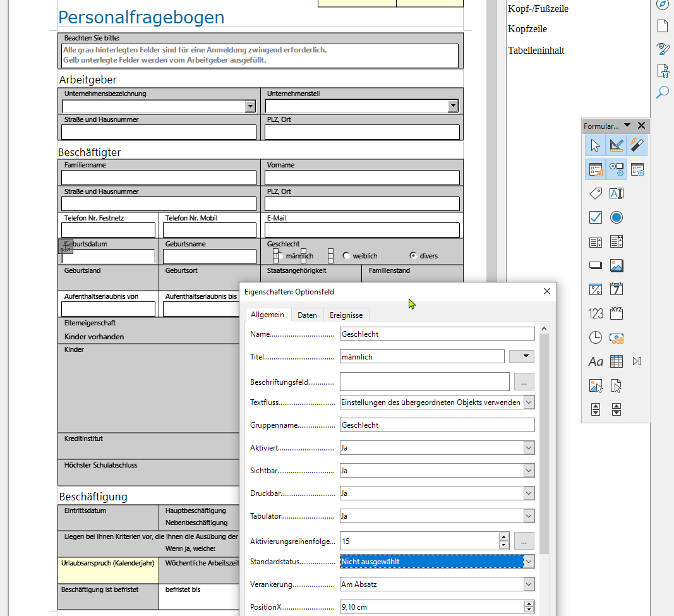This screenshot has width=674, height=616.
Task: Open Control Properties icon in Formular toolbar
Action: [616, 169]
